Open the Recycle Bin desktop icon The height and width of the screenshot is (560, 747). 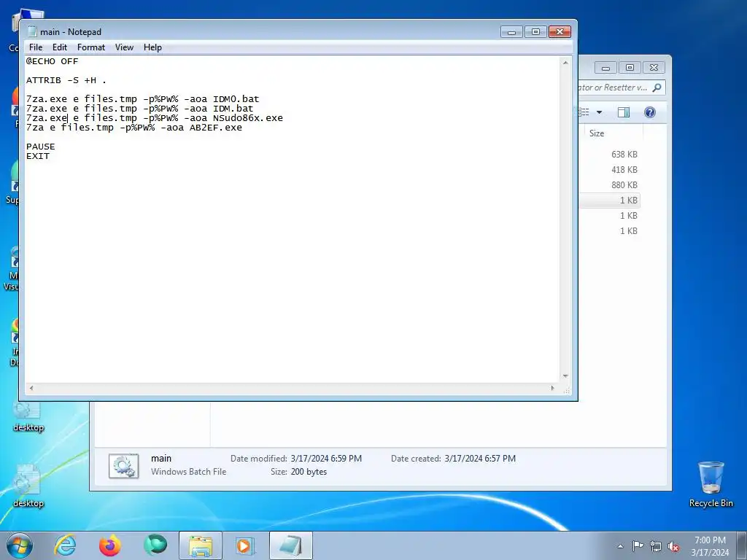(x=711, y=484)
